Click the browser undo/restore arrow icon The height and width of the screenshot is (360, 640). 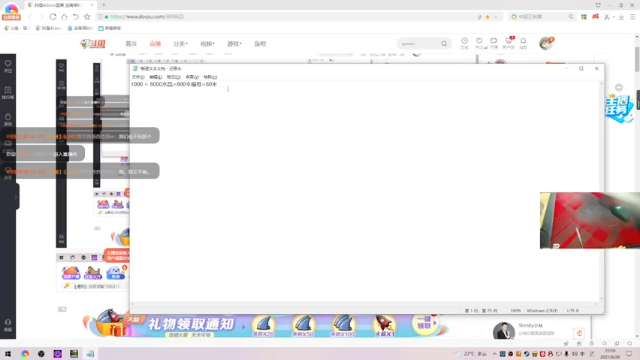76,17
